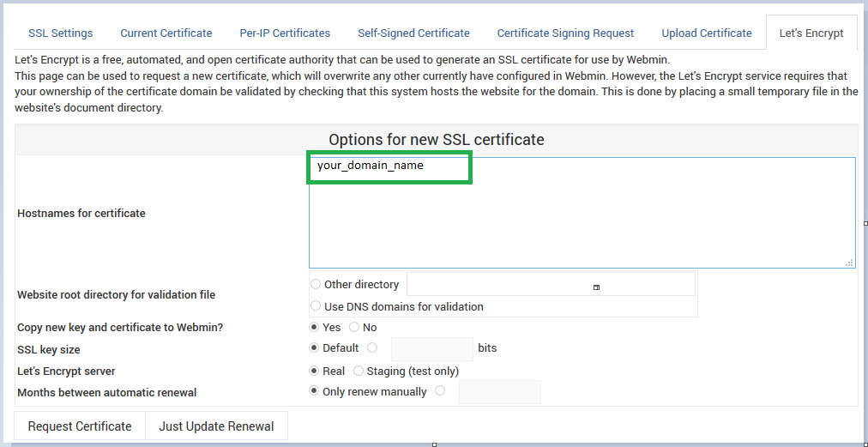
Task: Select the custom SSL key size radio
Action: (372, 347)
